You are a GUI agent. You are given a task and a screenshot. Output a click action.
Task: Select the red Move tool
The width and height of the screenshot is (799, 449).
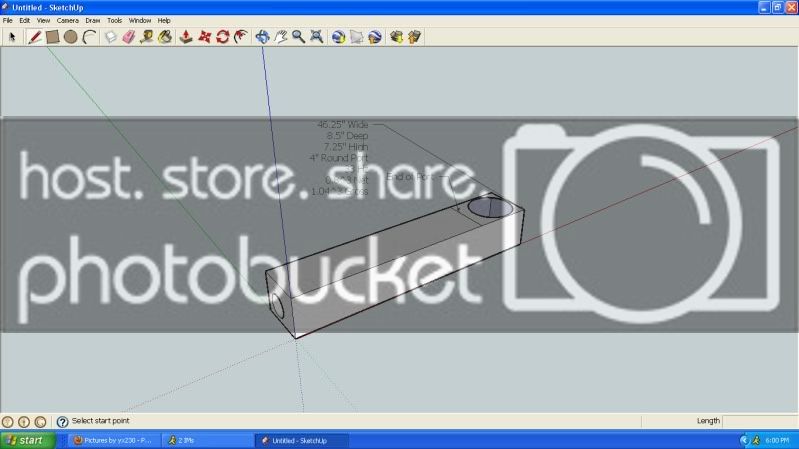204,37
